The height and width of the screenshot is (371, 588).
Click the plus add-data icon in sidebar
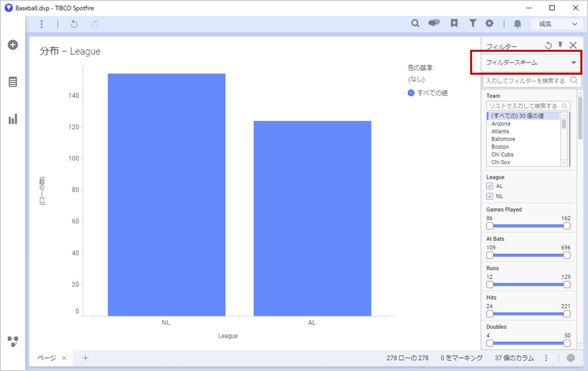tap(13, 45)
